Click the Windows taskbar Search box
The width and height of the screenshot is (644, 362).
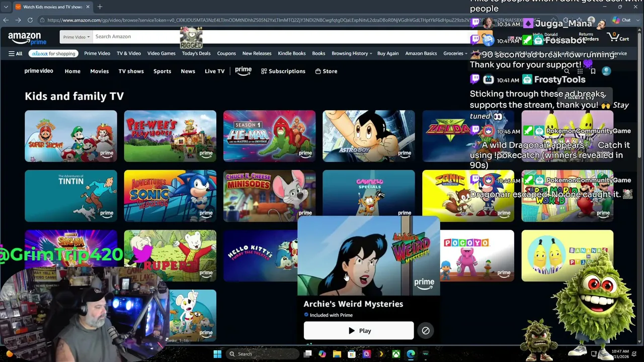262,354
